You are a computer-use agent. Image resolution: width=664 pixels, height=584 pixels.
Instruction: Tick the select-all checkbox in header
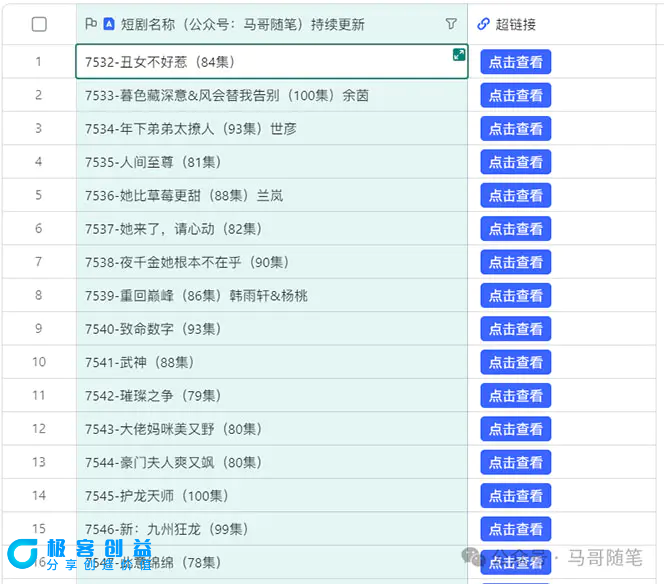click(39, 24)
